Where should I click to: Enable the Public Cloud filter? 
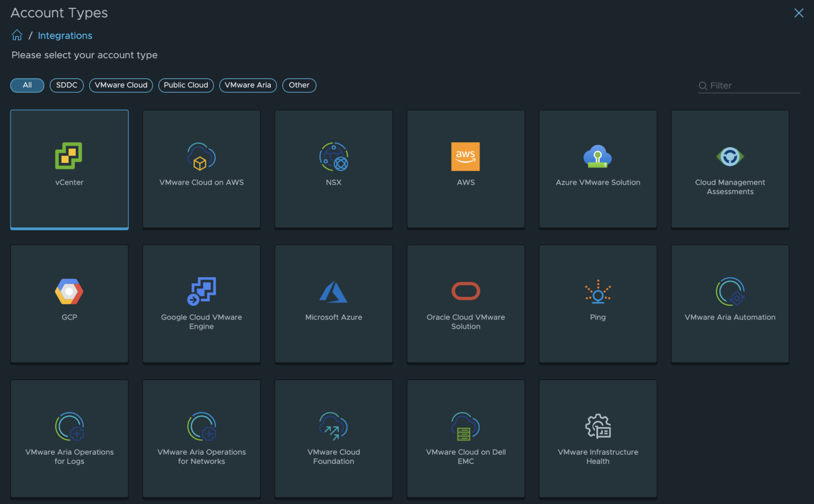pos(185,85)
